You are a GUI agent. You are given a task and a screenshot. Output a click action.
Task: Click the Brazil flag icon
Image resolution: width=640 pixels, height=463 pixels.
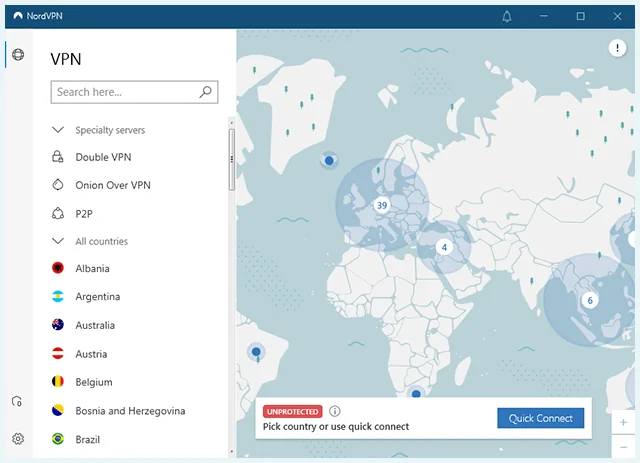[58, 439]
